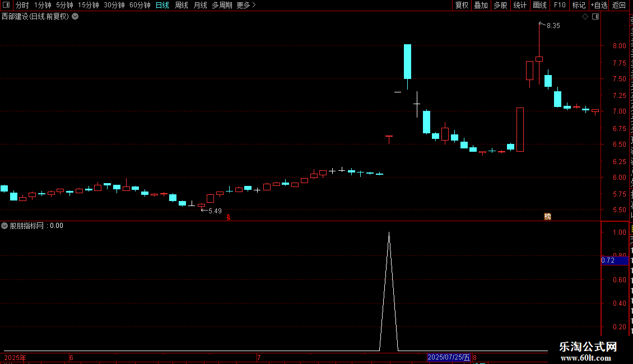633x364 pixels.
Task: Click month 7 marker on time axis
Action: [259, 358]
